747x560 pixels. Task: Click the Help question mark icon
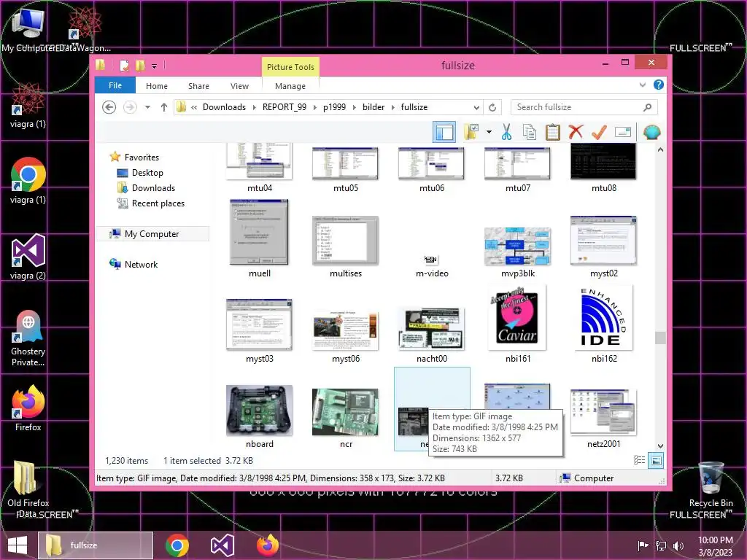tap(659, 85)
